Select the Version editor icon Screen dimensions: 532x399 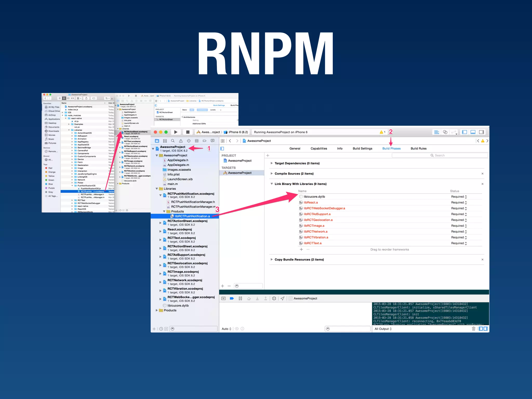click(x=454, y=132)
